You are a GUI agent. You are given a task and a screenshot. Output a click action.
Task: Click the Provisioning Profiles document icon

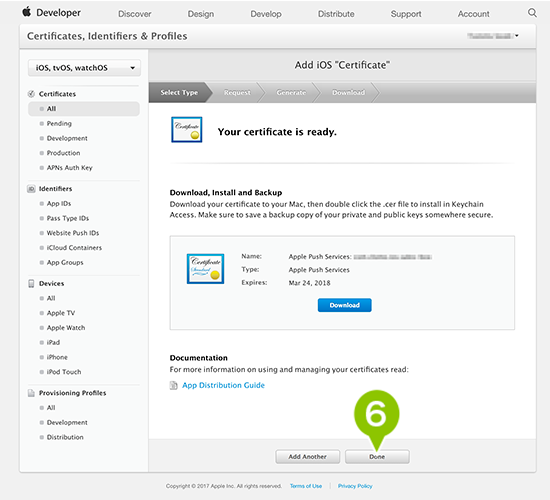point(31,393)
